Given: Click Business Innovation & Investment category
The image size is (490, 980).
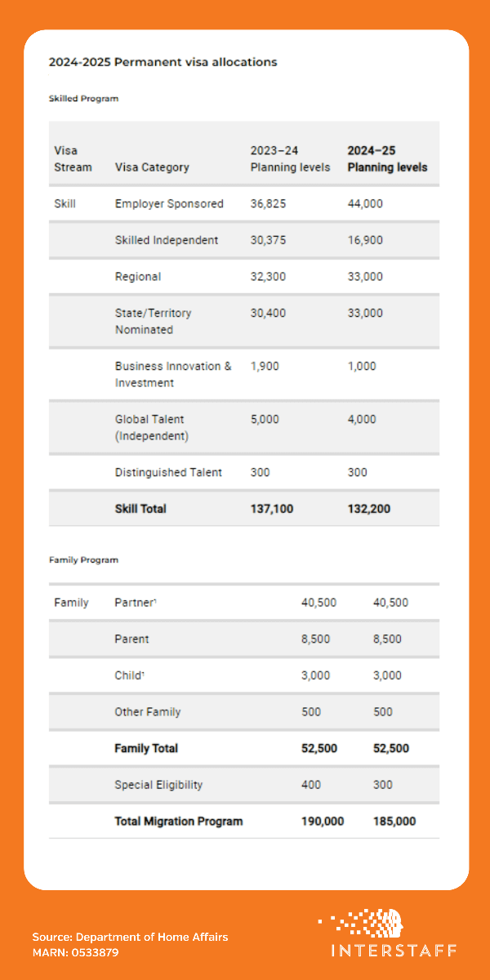Looking at the screenshot, I should tap(173, 374).
